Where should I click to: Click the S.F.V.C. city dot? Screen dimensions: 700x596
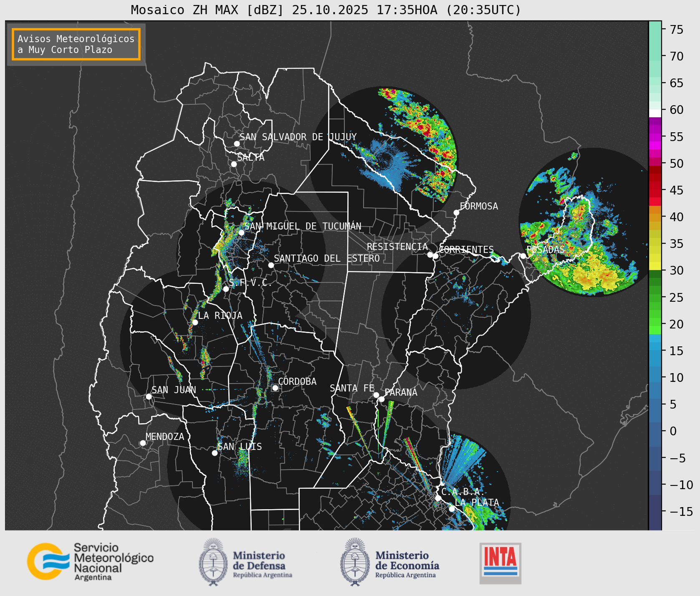click(x=226, y=289)
